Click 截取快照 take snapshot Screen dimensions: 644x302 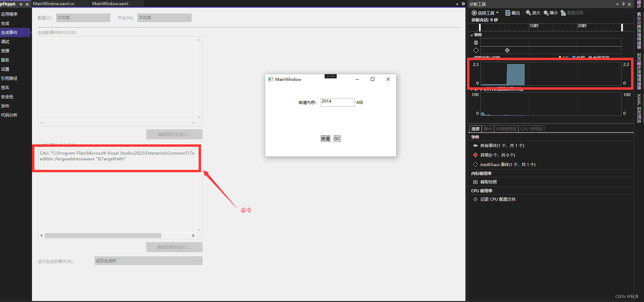pyautogui.click(x=489, y=182)
